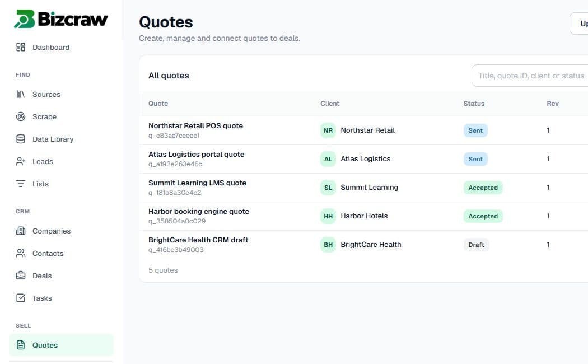This screenshot has height=364, width=588.
Task: Open the Atlas Logistics portal quote
Action: [x=196, y=154]
